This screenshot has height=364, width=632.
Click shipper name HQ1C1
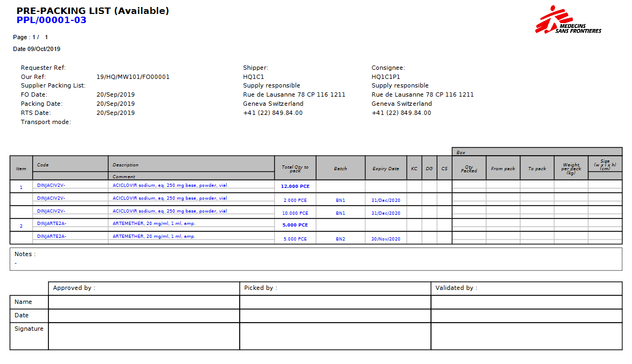coord(254,77)
